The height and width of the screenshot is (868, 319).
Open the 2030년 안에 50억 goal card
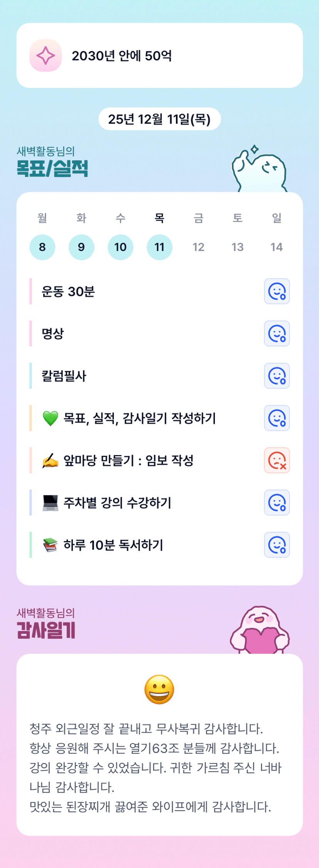159,56
